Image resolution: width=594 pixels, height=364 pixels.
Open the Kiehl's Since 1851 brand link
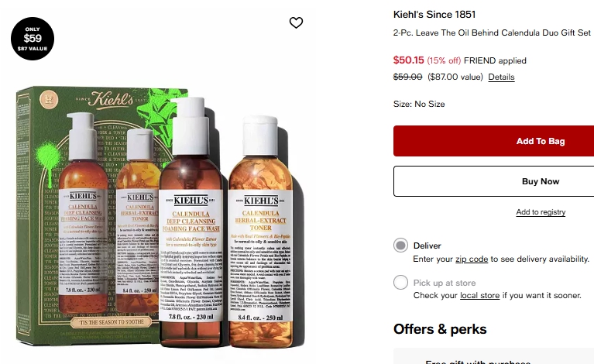point(434,15)
